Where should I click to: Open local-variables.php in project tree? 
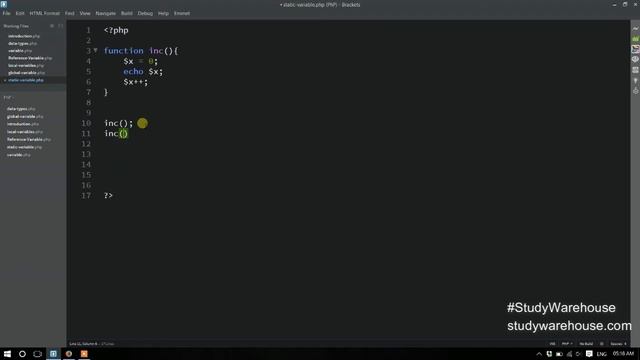24,131
